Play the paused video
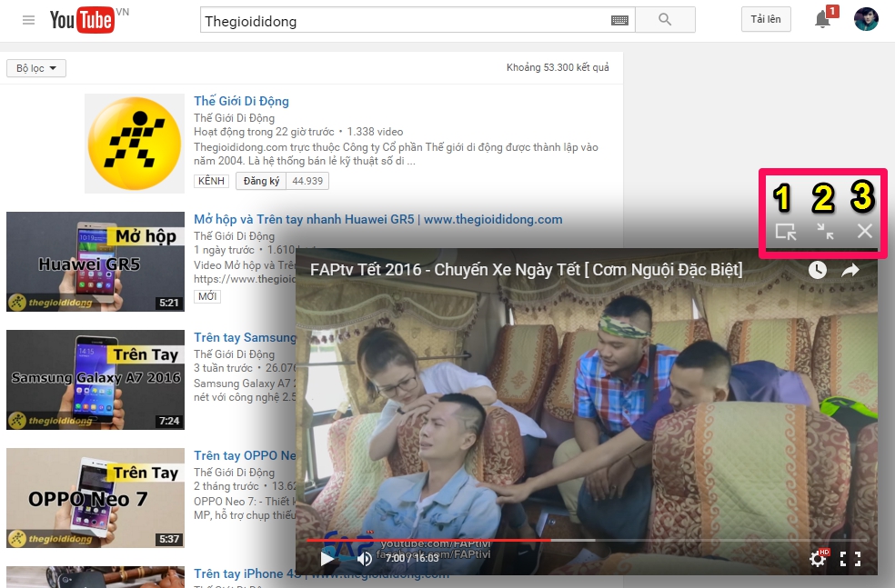895x588 pixels. click(x=327, y=558)
